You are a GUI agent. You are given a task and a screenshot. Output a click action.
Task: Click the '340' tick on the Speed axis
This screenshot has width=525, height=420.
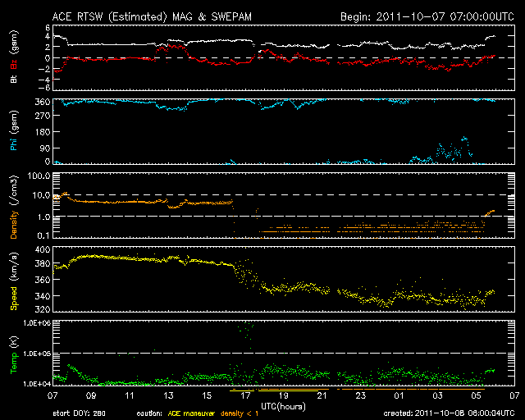click(43, 296)
